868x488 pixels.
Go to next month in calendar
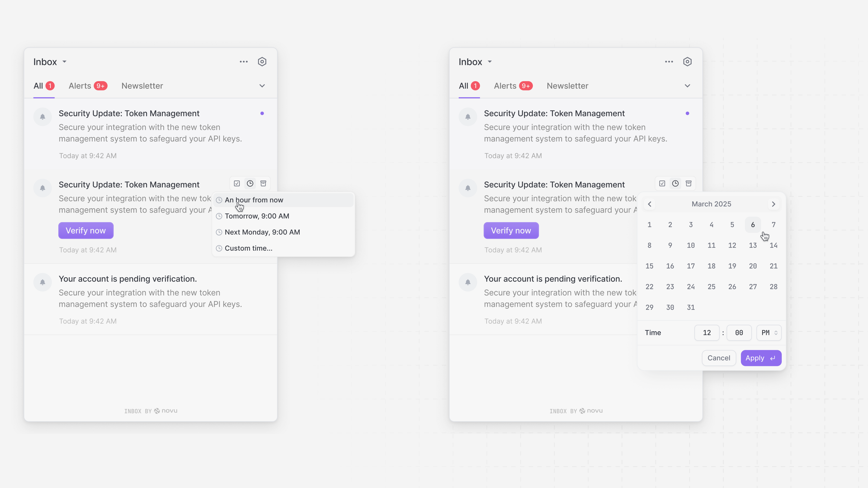coord(773,204)
